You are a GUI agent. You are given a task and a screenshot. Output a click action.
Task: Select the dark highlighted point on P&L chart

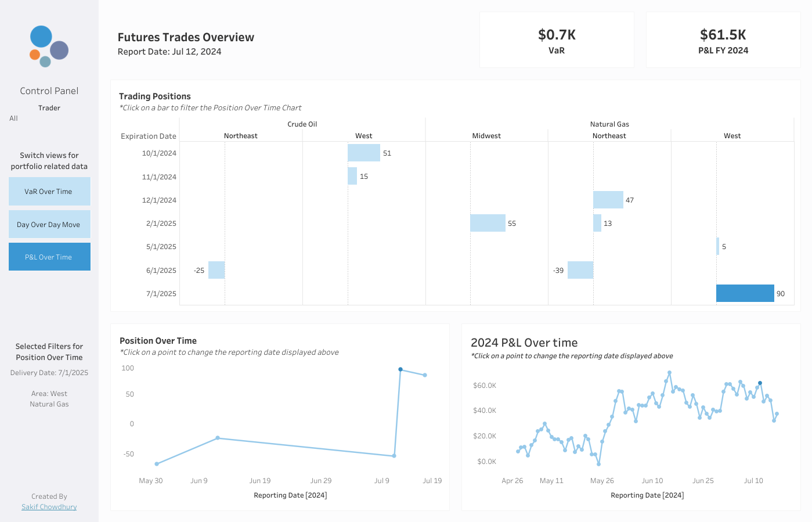point(760,383)
